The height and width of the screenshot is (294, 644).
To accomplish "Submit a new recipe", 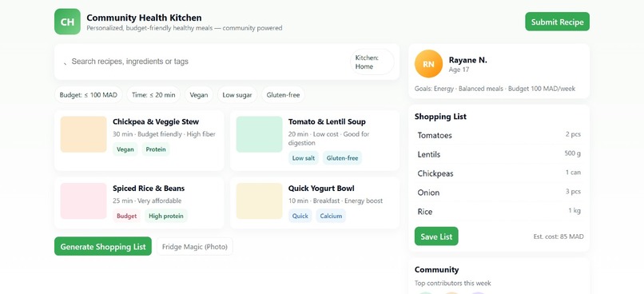I will [557, 22].
